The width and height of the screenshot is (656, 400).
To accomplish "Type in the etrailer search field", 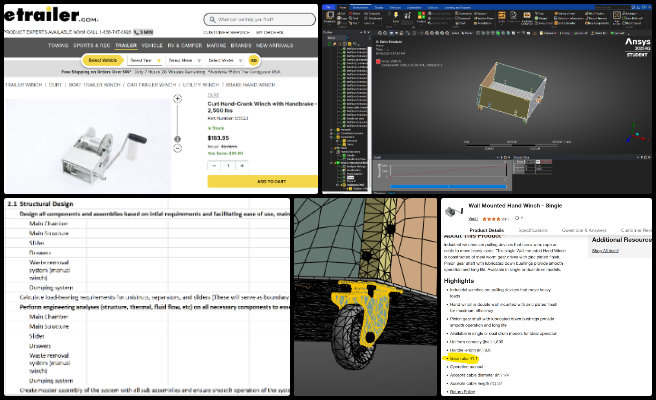I will [260, 19].
